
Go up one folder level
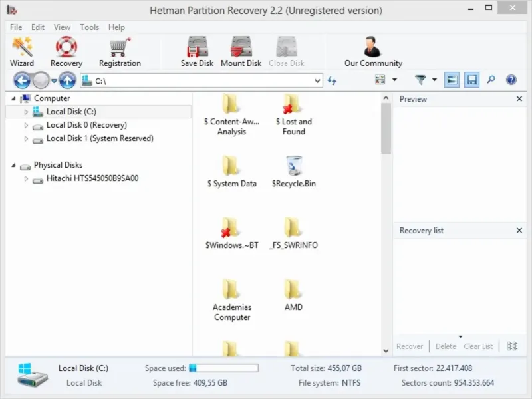[68, 80]
